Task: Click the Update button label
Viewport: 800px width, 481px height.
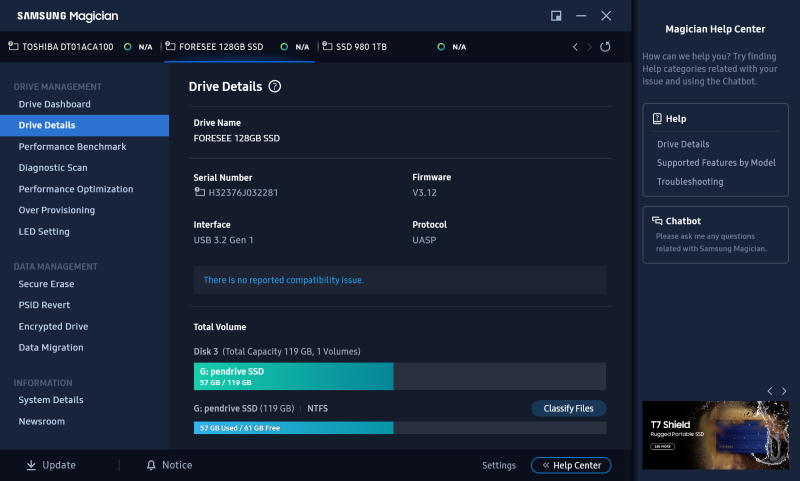Action: click(x=59, y=465)
